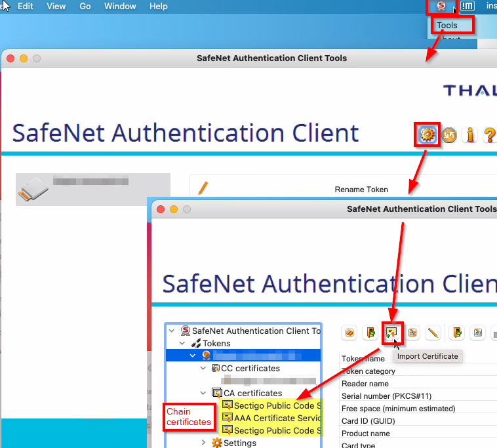
Task: Click the Import Certificate toolbar icon
Action: (392, 333)
